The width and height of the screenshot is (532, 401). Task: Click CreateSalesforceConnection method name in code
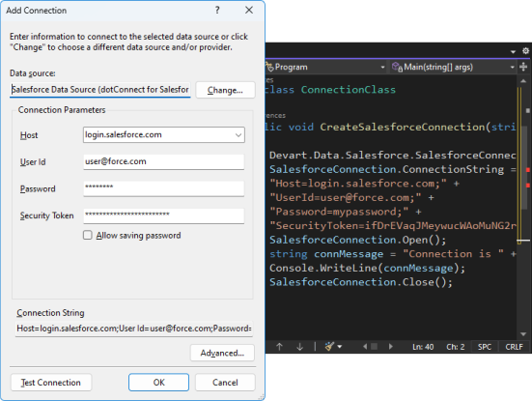pos(403,127)
